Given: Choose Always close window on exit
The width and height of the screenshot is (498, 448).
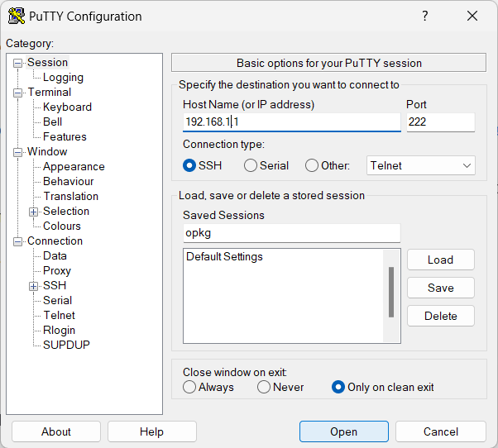Looking at the screenshot, I should (x=189, y=387).
